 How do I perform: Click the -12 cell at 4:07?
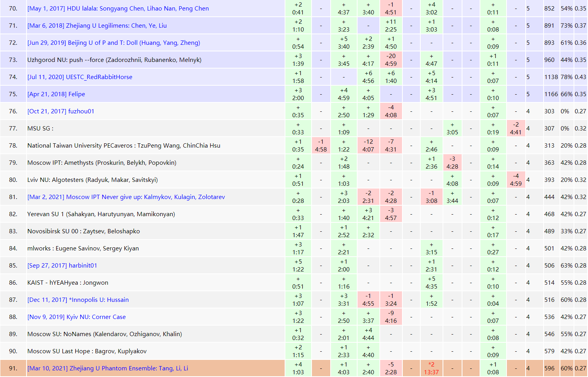coord(368,146)
